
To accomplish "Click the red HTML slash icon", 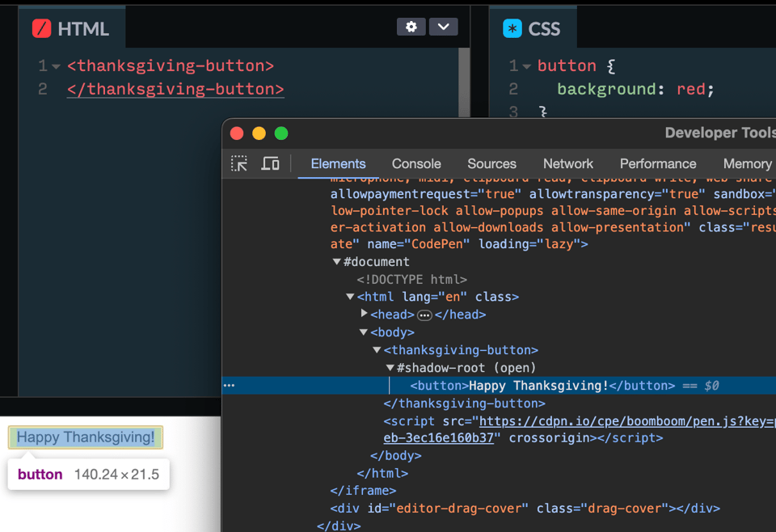I will [41, 29].
